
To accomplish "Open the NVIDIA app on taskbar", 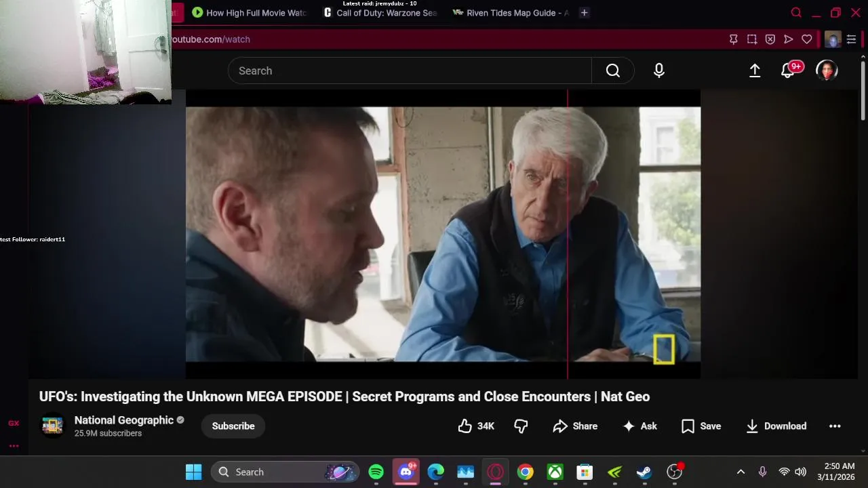I will coord(614,472).
